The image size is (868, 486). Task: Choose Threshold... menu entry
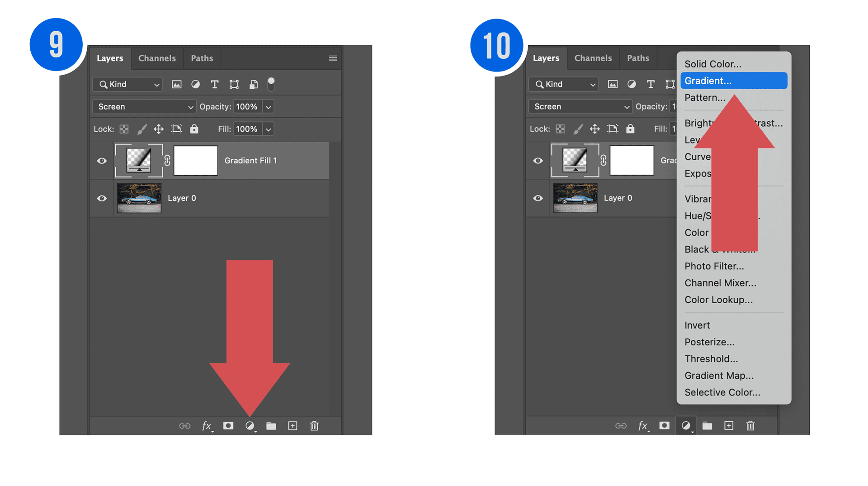(x=734, y=359)
